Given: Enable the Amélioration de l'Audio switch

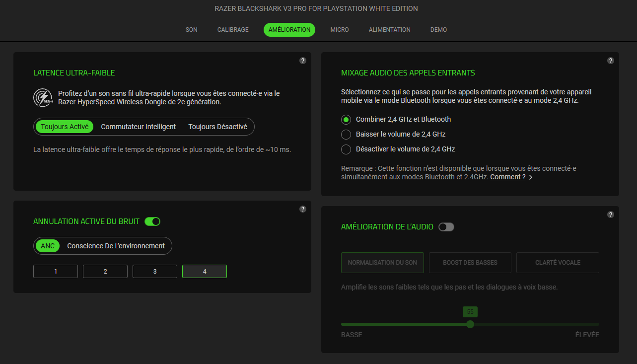Looking at the screenshot, I should coord(446,227).
